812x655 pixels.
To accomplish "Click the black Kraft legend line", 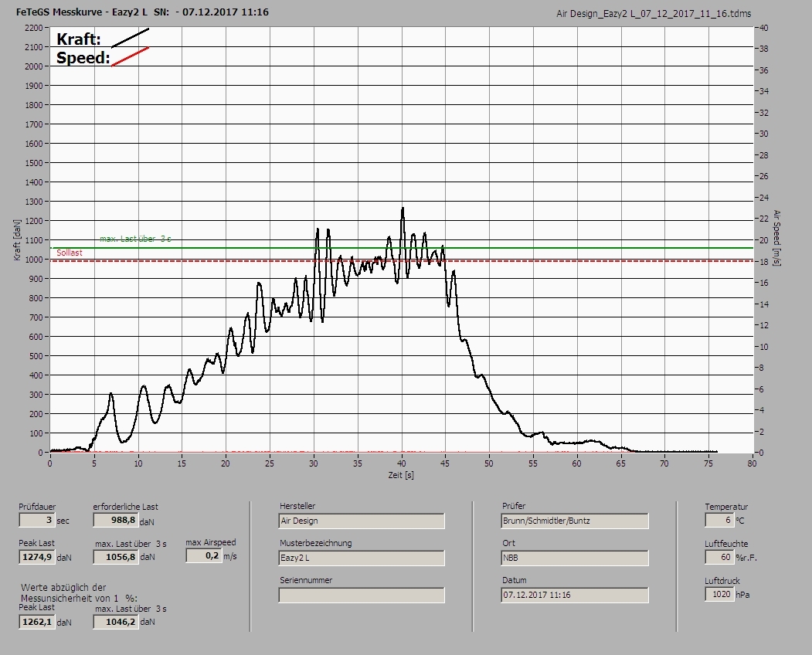I will [x=131, y=38].
